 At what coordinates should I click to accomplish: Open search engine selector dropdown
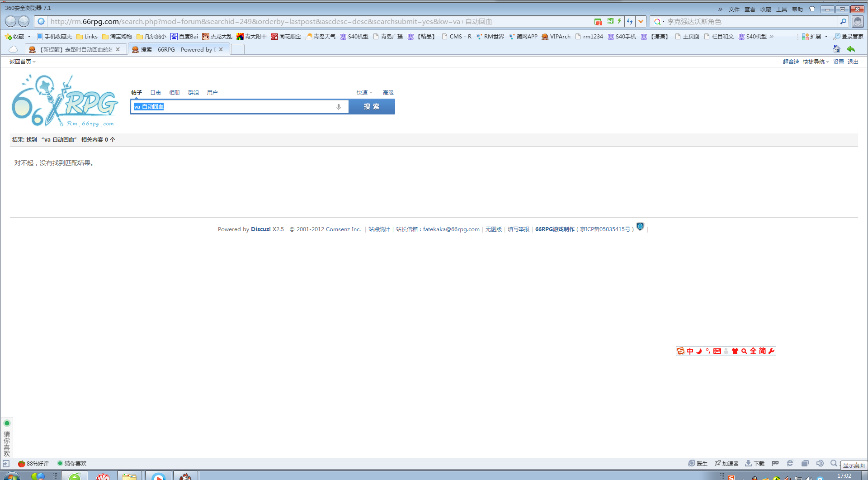[659, 21]
